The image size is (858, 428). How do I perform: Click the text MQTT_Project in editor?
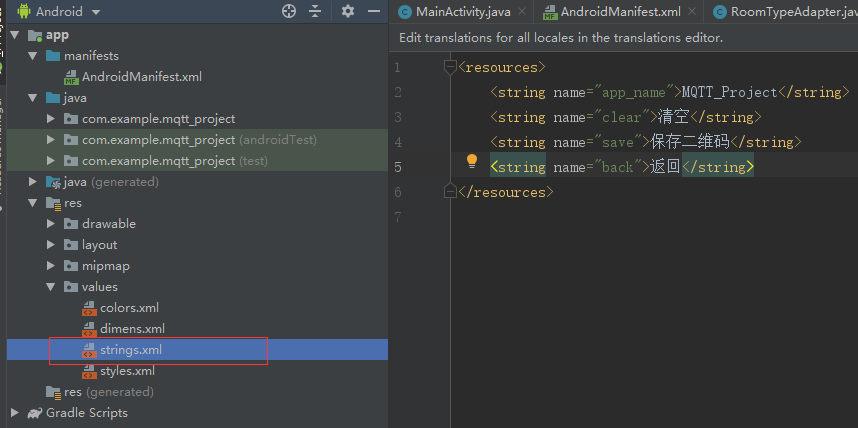coord(729,92)
